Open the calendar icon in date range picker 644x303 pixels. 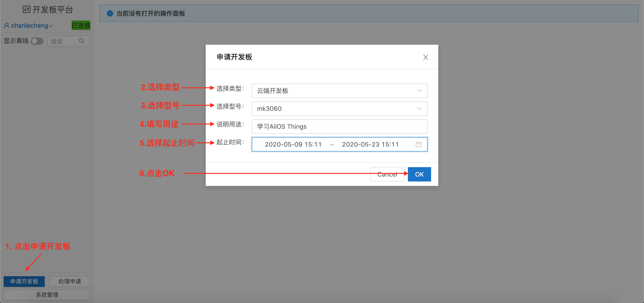pos(418,144)
